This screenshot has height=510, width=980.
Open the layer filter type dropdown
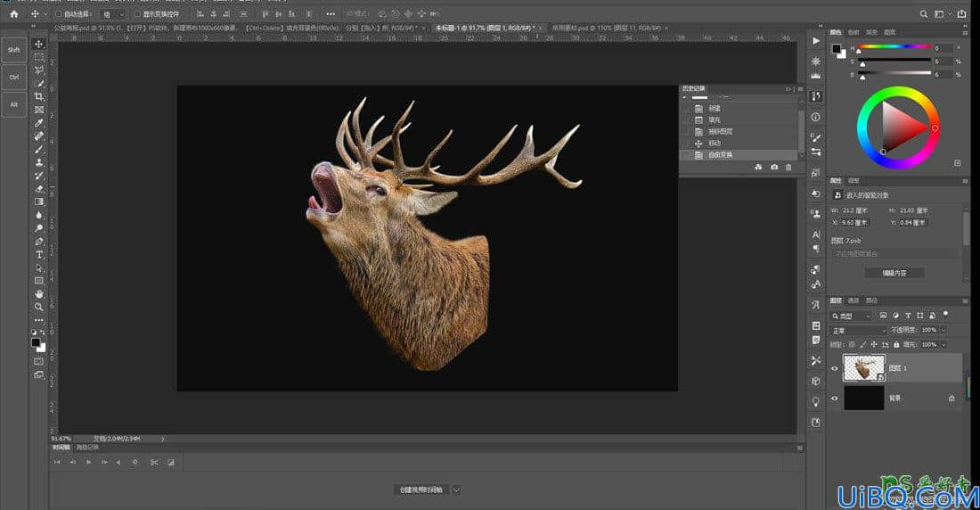click(851, 316)
